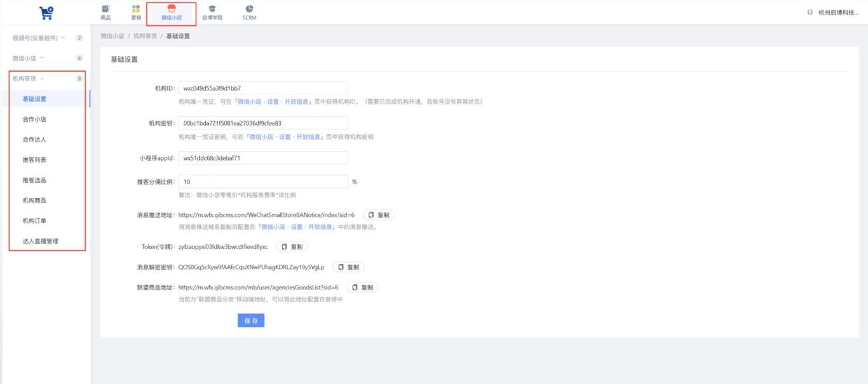Open 微信小店-设置-开放信息 link under 机构ID
Image resolution: width=868 pixels, height=384 pixels.
(274, 102)
